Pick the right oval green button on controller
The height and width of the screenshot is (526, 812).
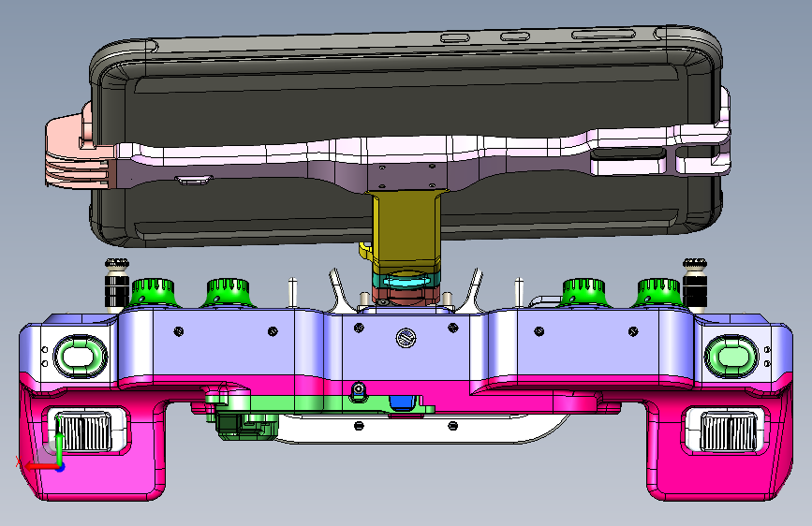click(x=731, y=357)
